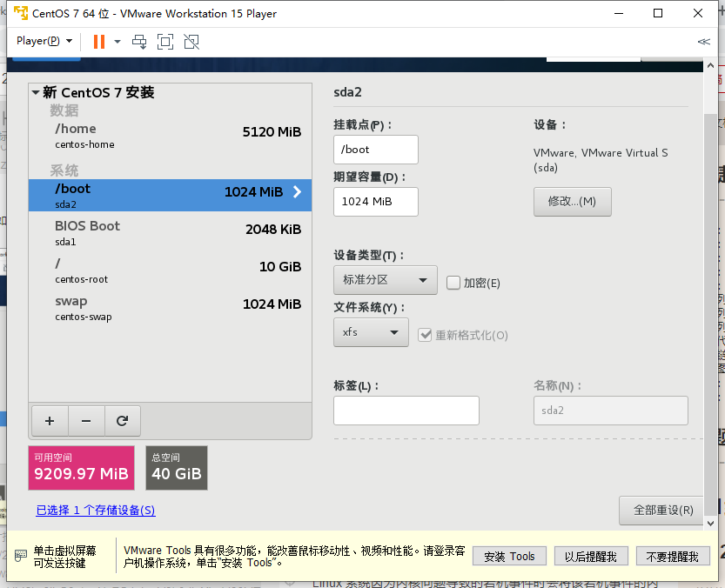The height and width of the screenshot is (588, 725).
Task: Click Remind Me Later button
Action: tap(591, 556)
